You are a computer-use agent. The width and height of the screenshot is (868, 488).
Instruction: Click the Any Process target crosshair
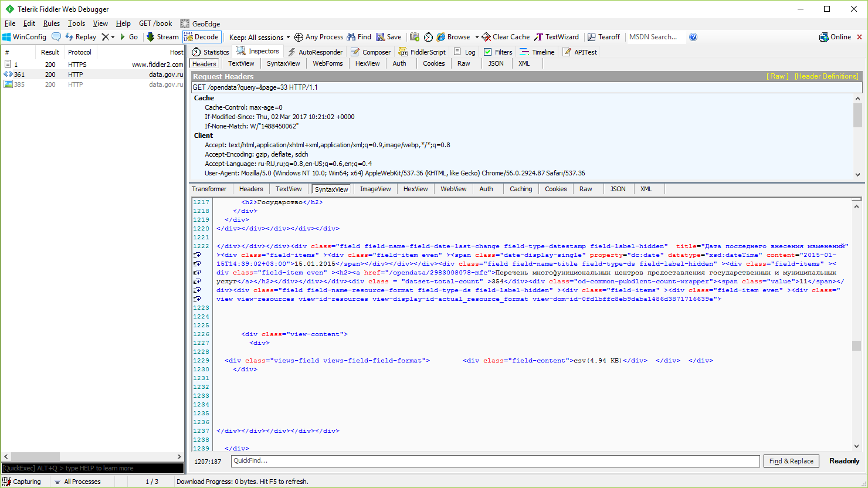pyautogui.click(x=299, y=37)
